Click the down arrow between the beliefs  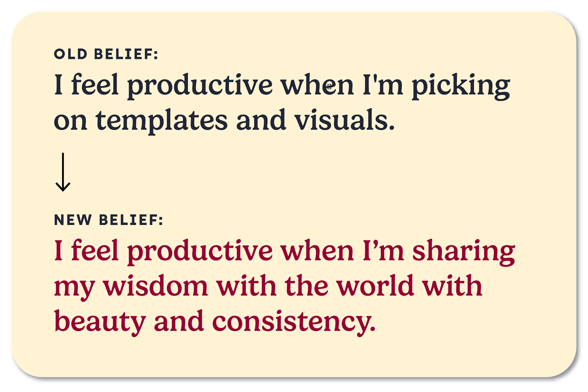tap(63, 172)
